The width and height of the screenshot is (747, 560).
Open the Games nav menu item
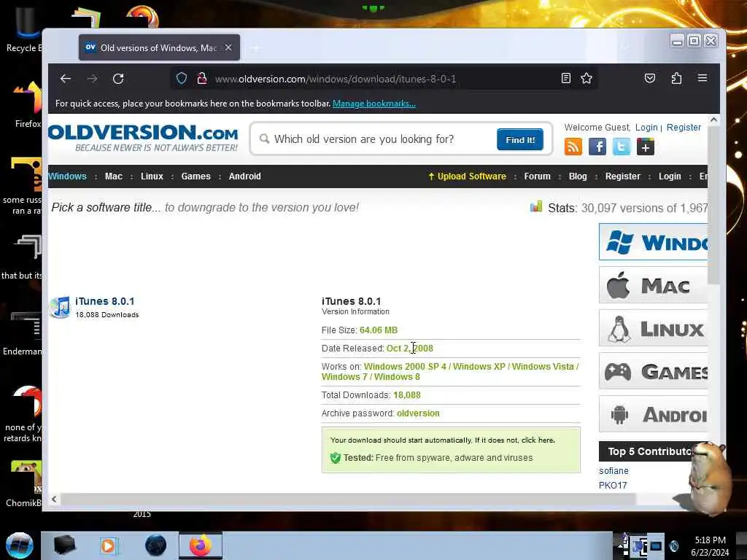click(196, 176)
